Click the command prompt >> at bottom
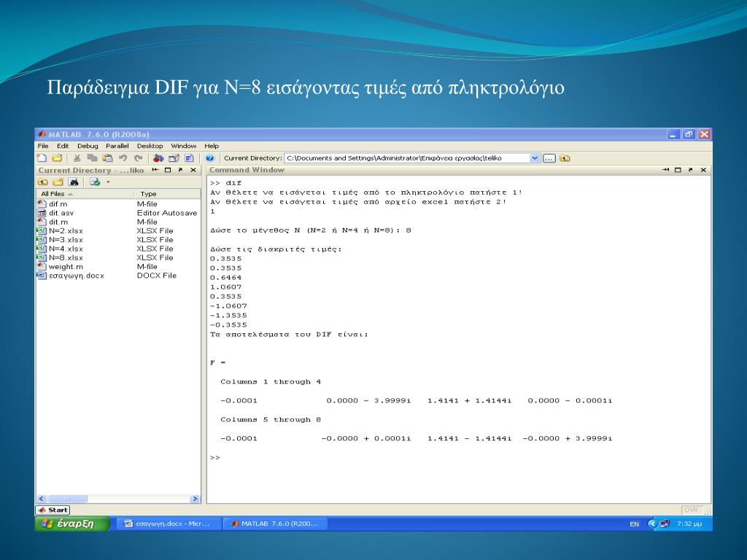The width and height of the screenshot is (747, 560). tap(215, 458)
